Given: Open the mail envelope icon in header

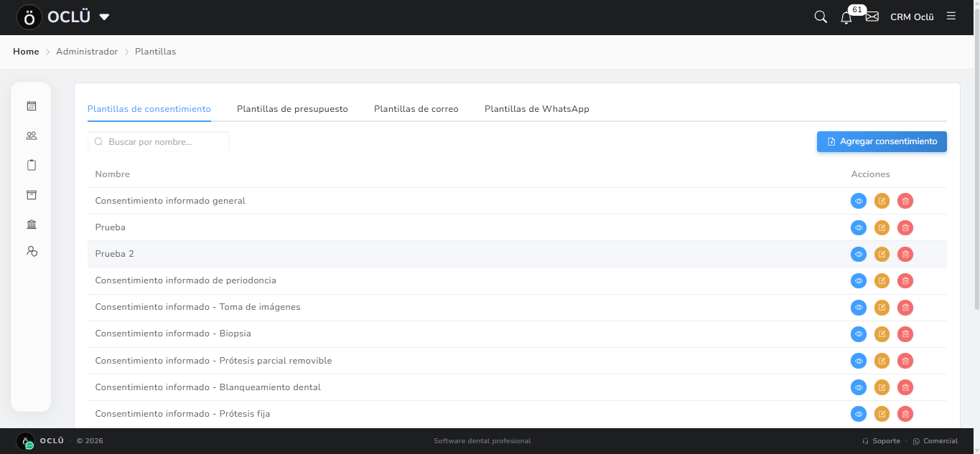Looking at the screenshot, I should (872, 16).
